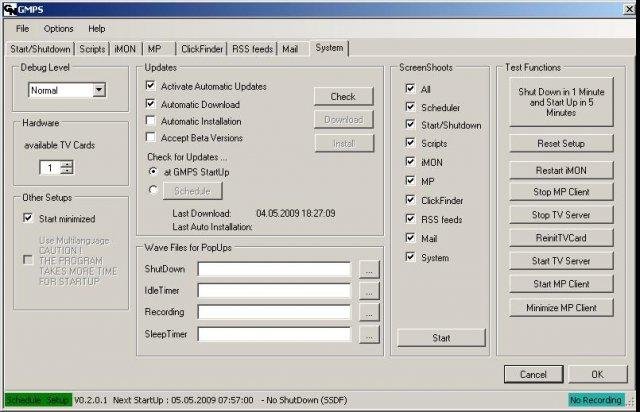Select the System tab
Image resolution: width=640 pixels, height=412 pixels.
tap(329, 48)
